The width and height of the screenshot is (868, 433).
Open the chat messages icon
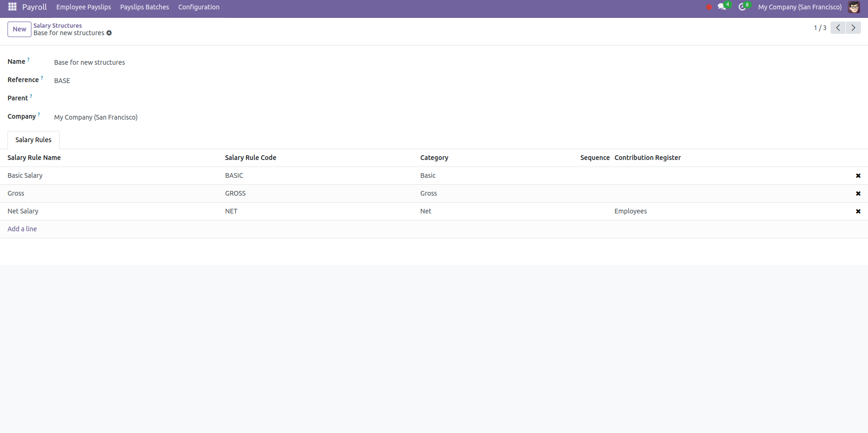(x=722, y=7)
